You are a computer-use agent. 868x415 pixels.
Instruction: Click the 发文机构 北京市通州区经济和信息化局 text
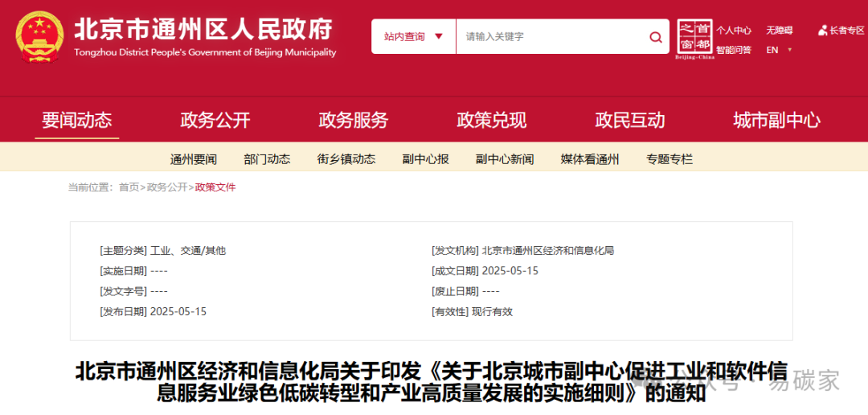coord(522,250)
